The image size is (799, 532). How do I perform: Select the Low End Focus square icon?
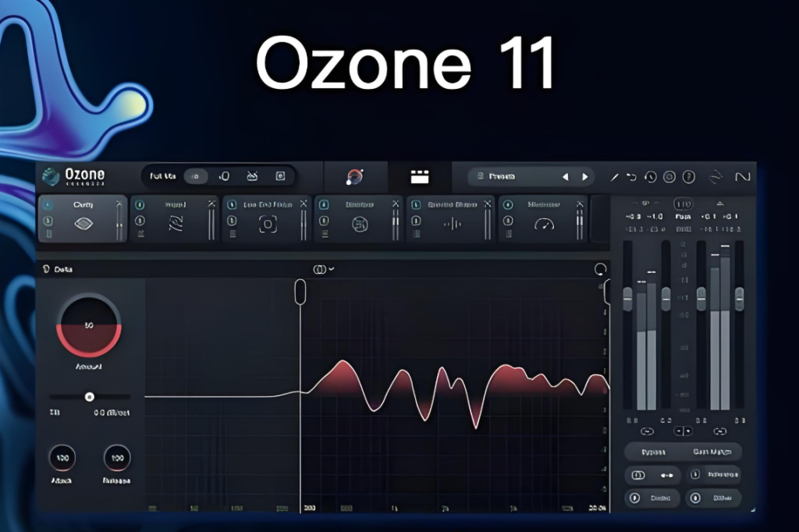coord(268,224)
